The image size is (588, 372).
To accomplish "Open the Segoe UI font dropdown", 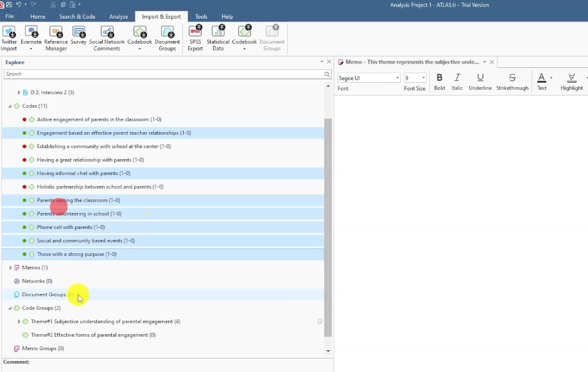I will point(397,78).
